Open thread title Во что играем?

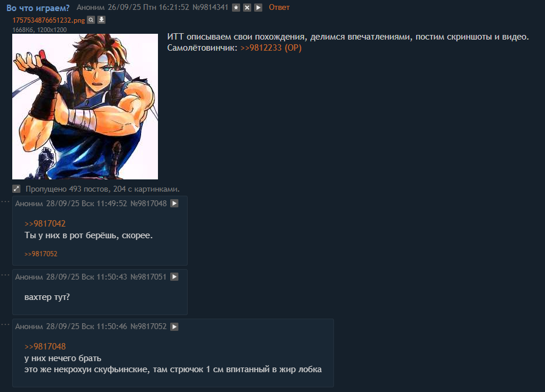click(38, 8)
